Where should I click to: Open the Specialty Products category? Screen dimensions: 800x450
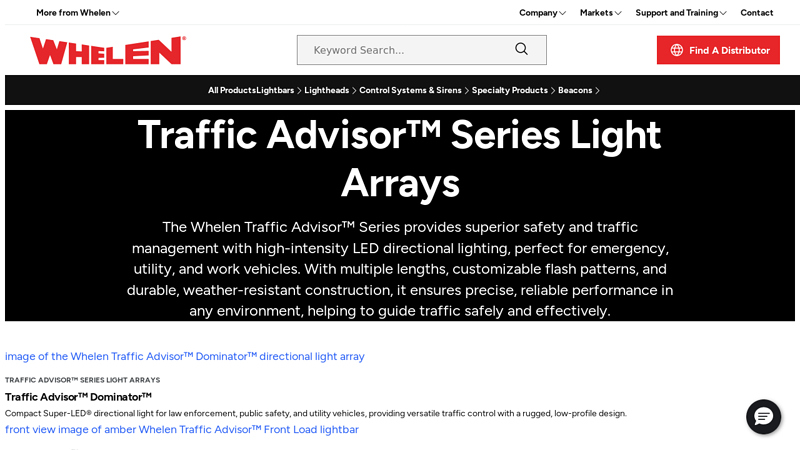[x=509, y=90]
